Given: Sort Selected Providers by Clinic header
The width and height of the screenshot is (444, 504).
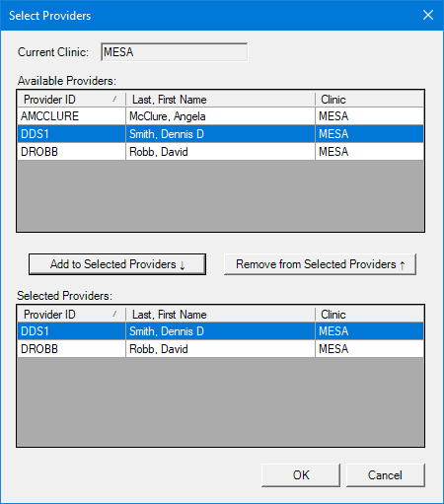Looking at the screenshot, I should coord(369,314).
